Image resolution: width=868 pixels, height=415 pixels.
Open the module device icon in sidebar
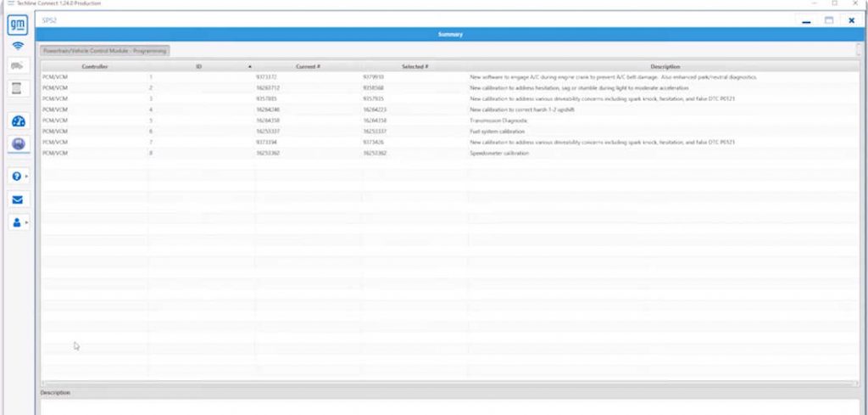coord(18,88)
